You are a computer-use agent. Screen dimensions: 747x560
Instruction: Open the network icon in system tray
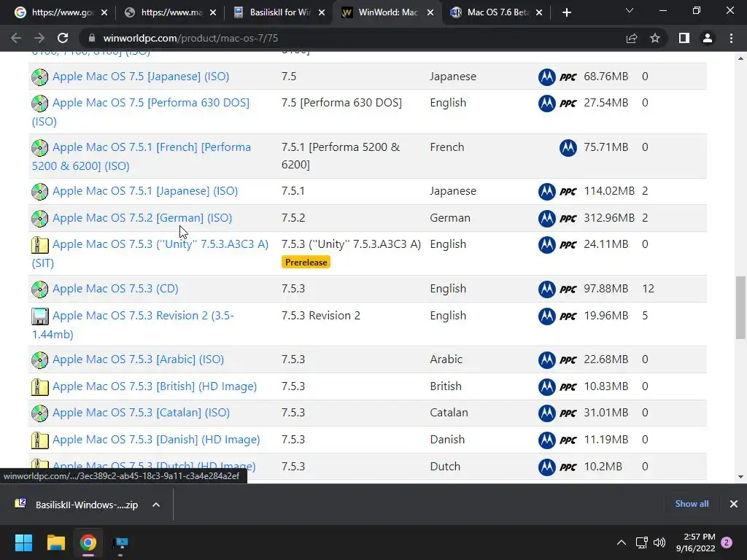point(641,542)
